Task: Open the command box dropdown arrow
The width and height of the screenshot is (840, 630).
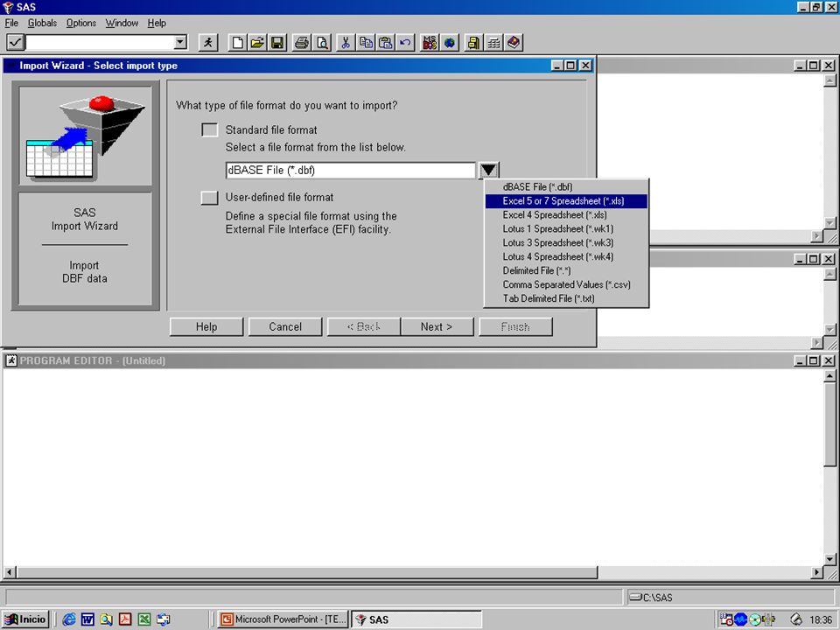Action: [x=180, y=42]
